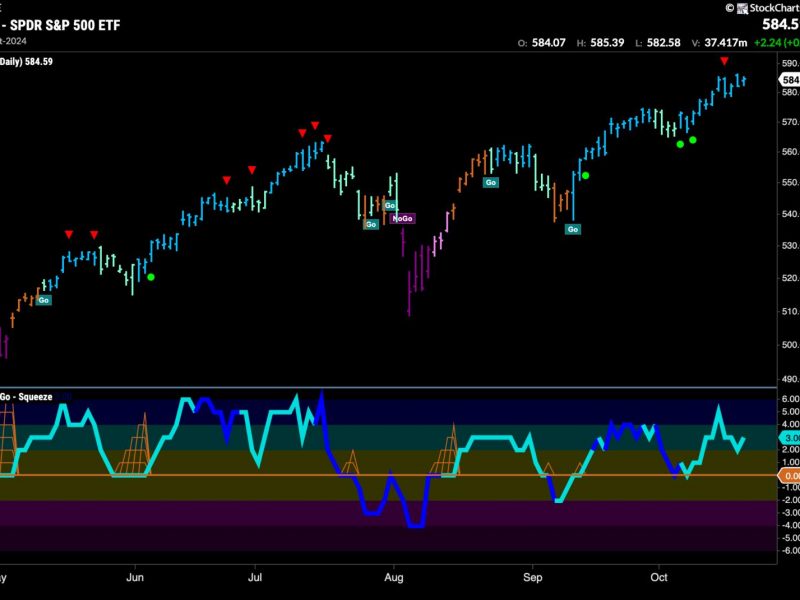Viewport: 800px width, 600px height.
Task: Click the volume value 37.417m
Action: (x=726, y=43)
